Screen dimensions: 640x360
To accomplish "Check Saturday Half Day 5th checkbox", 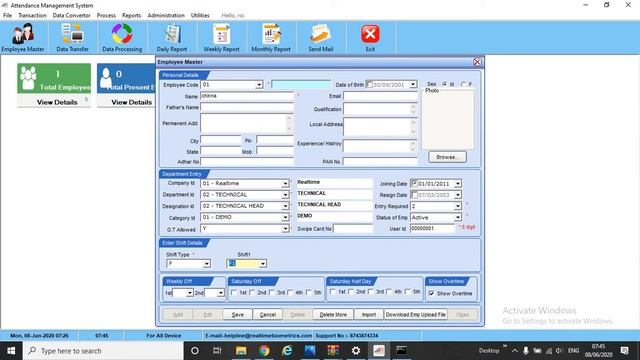I will click(407, 291).
